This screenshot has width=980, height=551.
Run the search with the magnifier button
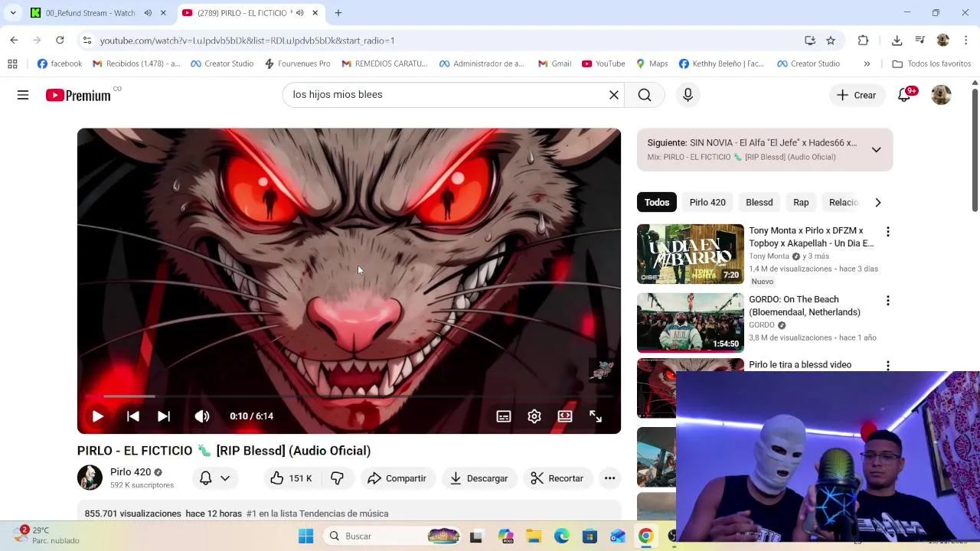point(645,95)
